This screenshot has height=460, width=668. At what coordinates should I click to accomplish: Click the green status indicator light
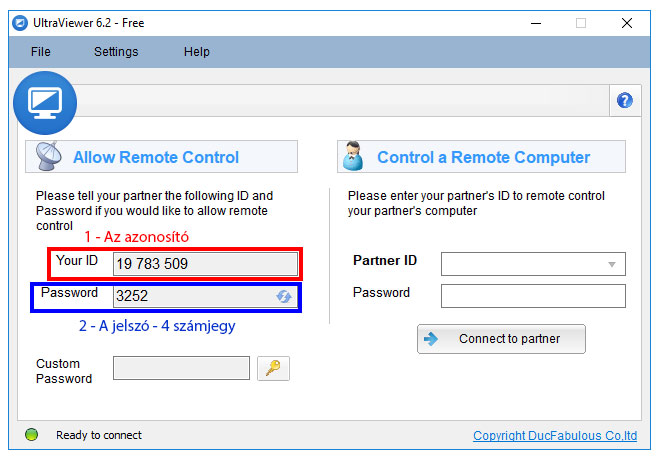(31, 435)
